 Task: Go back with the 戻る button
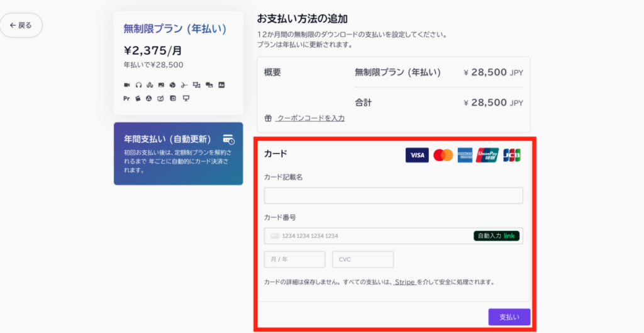21,25
